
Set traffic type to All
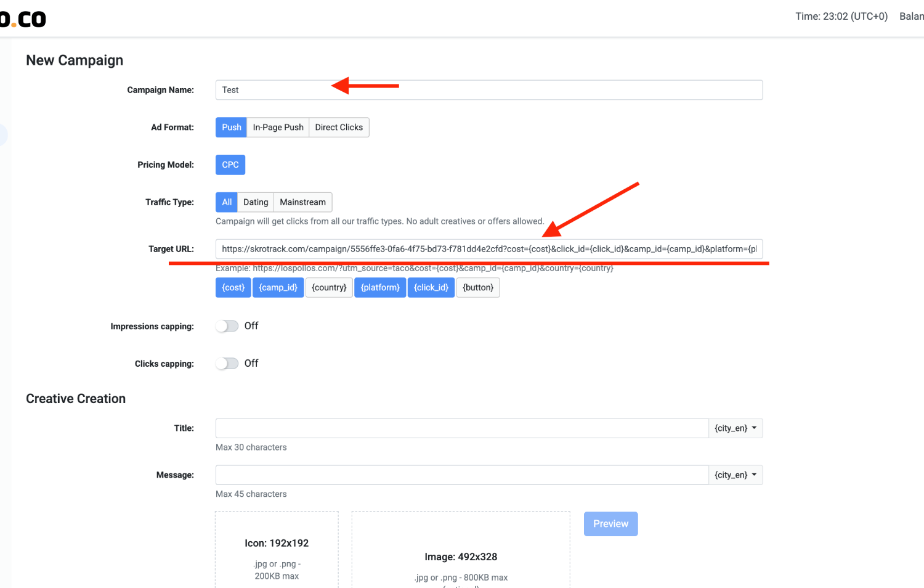(227, 202)
